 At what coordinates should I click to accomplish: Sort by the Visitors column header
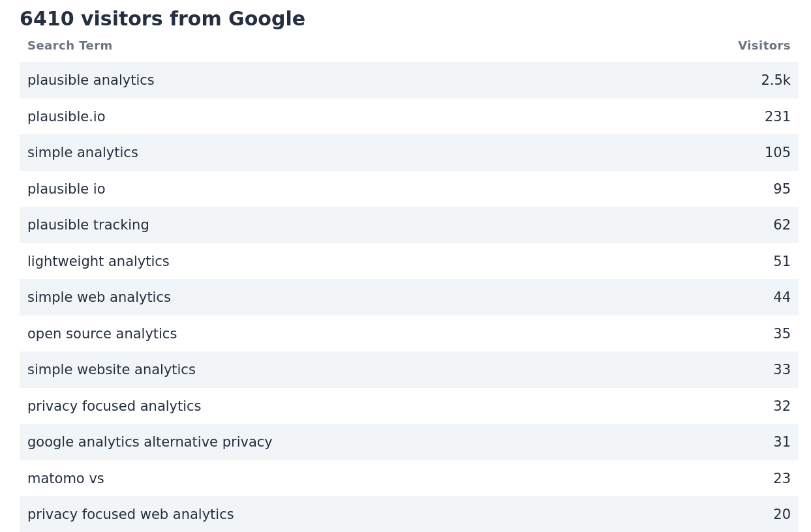tap(764, 46)
